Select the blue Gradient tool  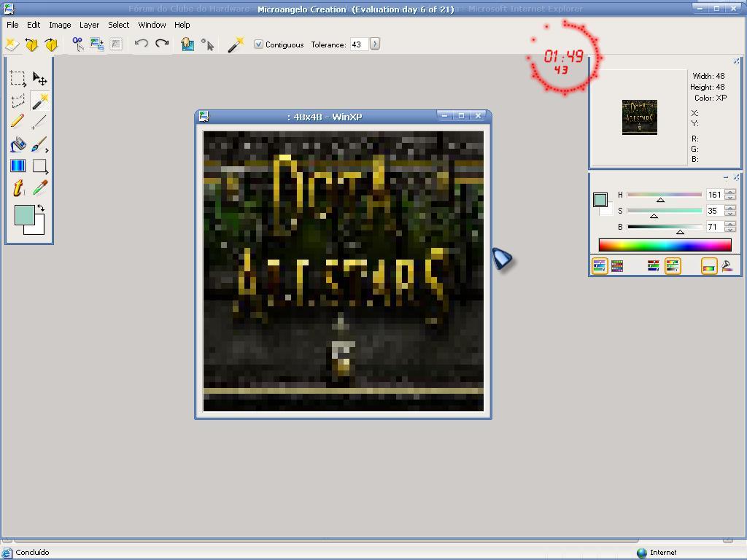[x=18, y=166]
